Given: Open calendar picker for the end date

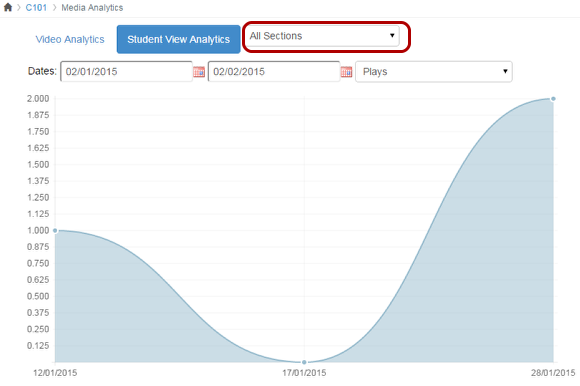Looking at the screenshot, I should (346, 72).
